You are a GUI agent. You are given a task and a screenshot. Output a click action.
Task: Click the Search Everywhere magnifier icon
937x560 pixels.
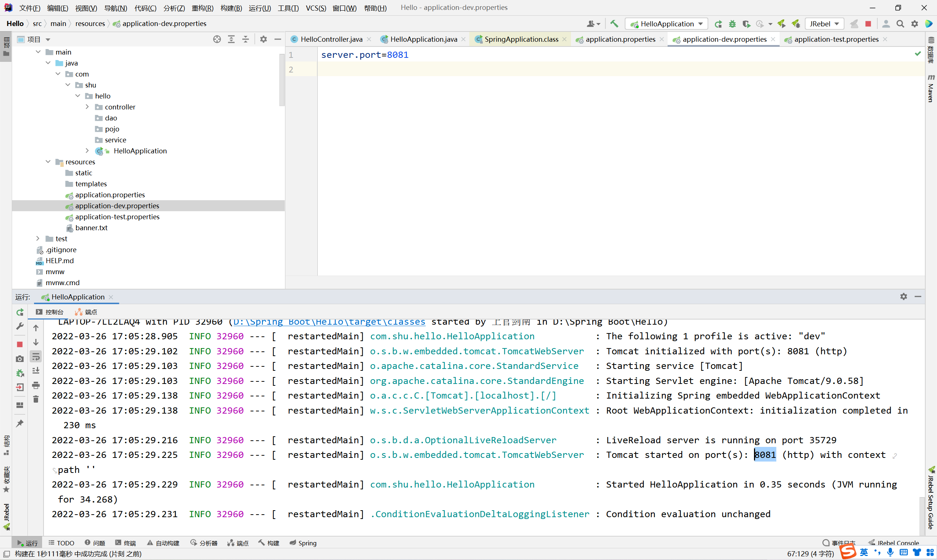(x=900, y=24)
